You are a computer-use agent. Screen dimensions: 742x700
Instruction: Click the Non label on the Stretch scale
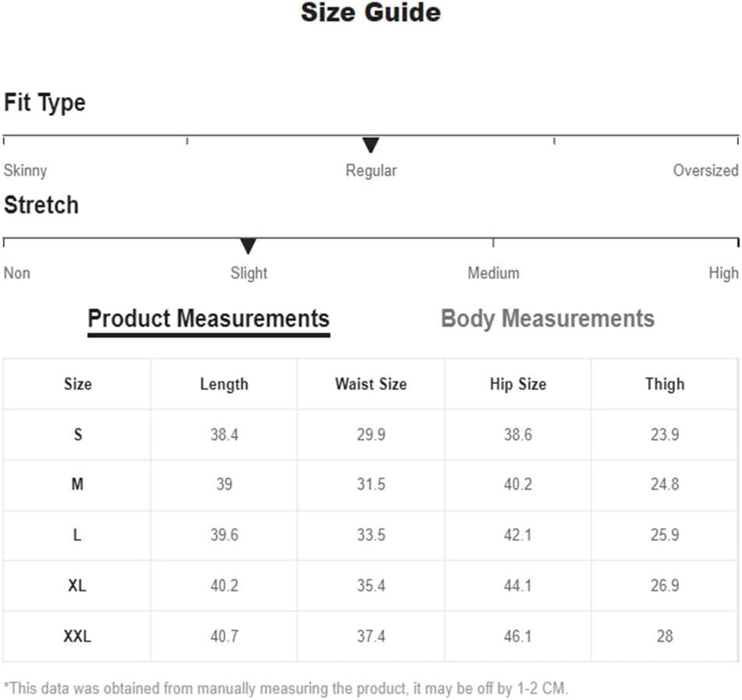17,273
